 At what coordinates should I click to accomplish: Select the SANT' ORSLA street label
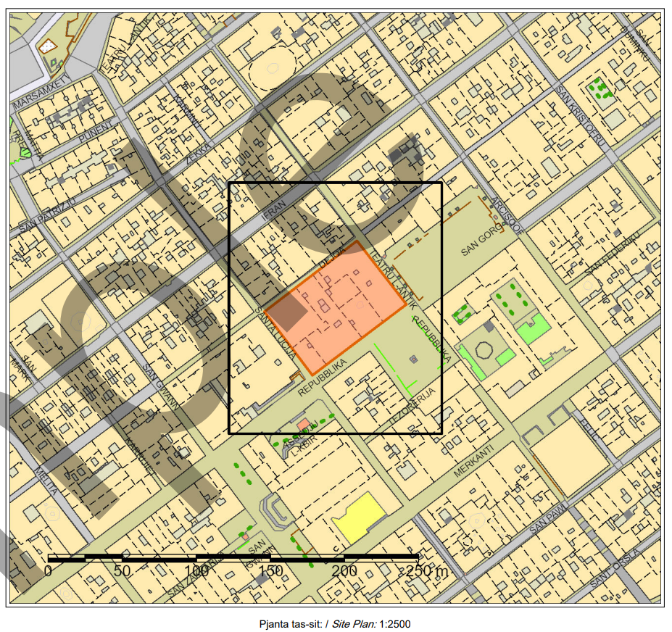pos(615,567)
